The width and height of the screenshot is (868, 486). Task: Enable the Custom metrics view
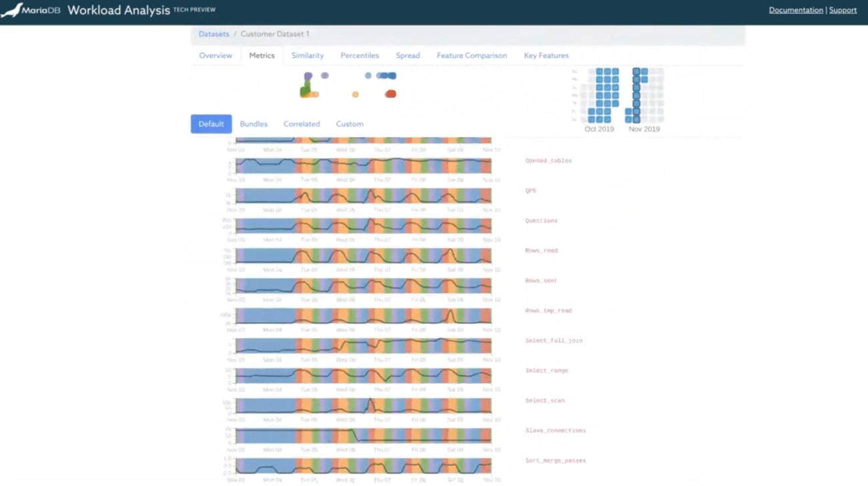click(350, 123)
